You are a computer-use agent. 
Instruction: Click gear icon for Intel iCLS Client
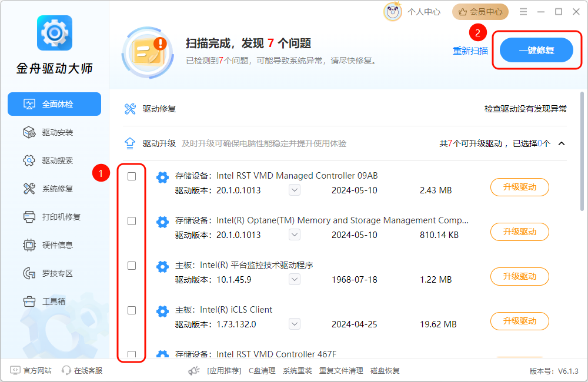click(162, 311)
